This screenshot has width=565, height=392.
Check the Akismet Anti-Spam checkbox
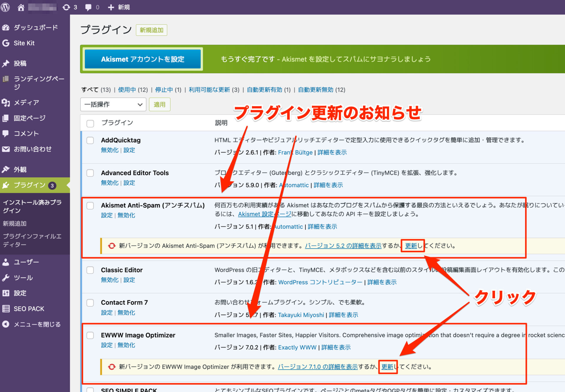(90, 206)
